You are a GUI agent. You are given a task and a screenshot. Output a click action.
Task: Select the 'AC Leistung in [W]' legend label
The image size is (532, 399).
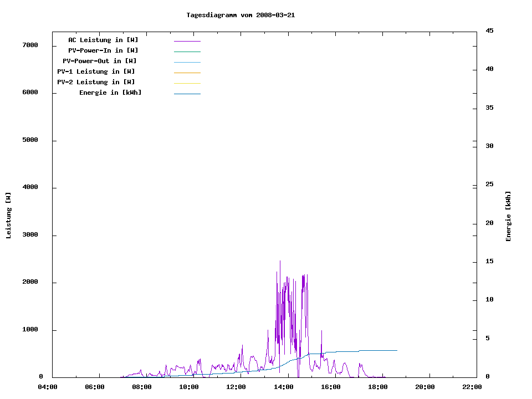103,40
